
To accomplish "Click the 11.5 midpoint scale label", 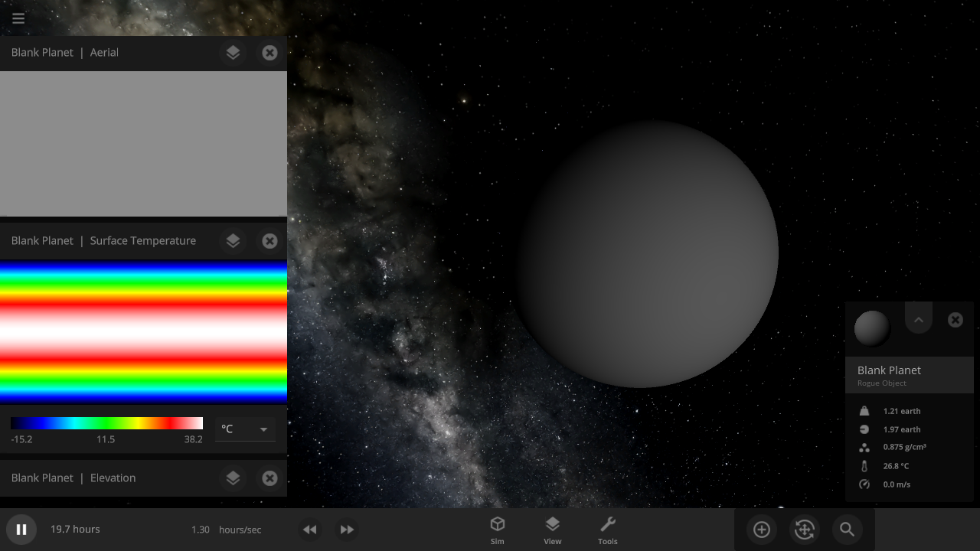I will [106, 439].
